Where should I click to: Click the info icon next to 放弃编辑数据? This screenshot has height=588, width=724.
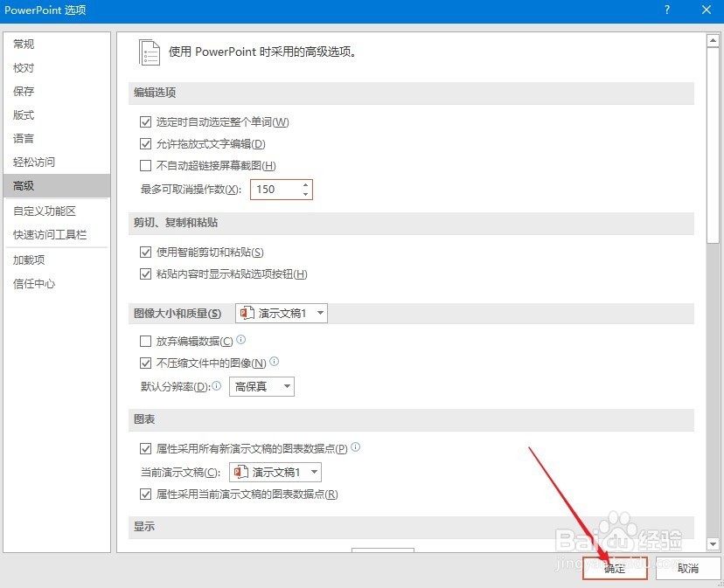(241, 340)
